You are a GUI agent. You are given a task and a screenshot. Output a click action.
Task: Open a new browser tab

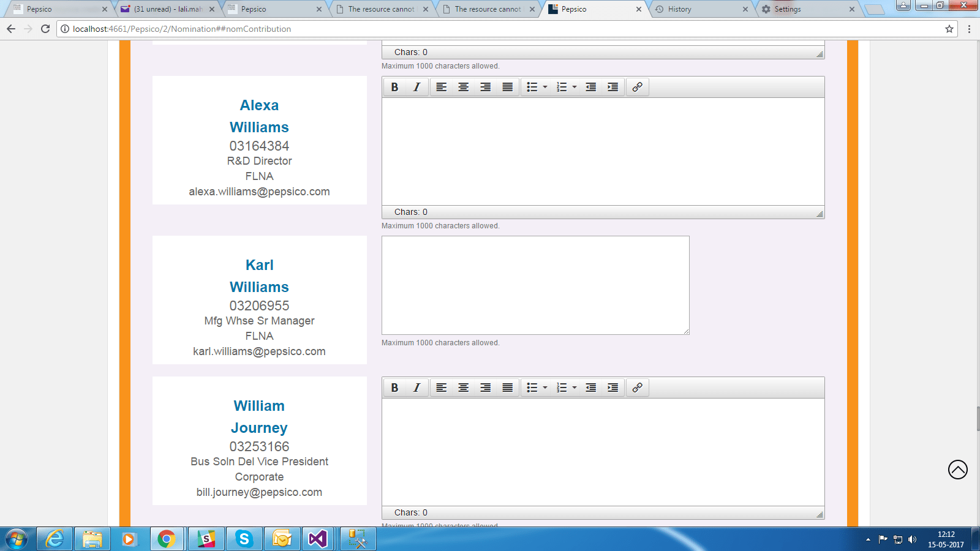coord(875,9)
